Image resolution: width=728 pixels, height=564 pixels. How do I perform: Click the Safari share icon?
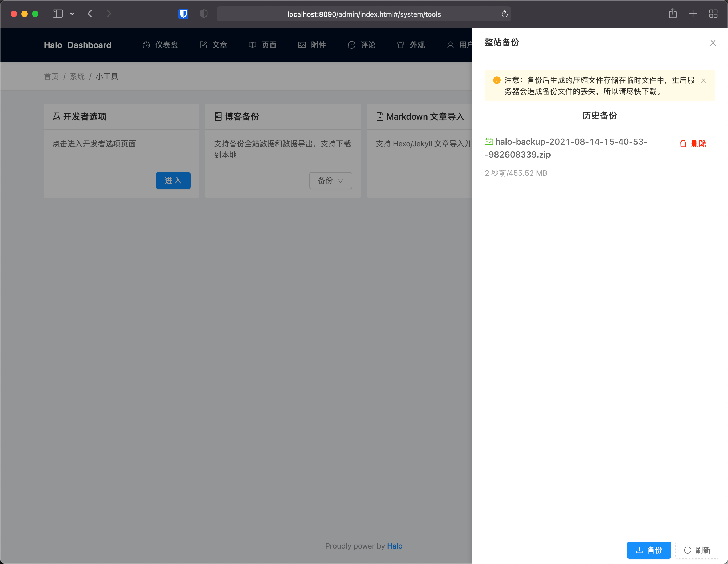[x=673, y=14]
